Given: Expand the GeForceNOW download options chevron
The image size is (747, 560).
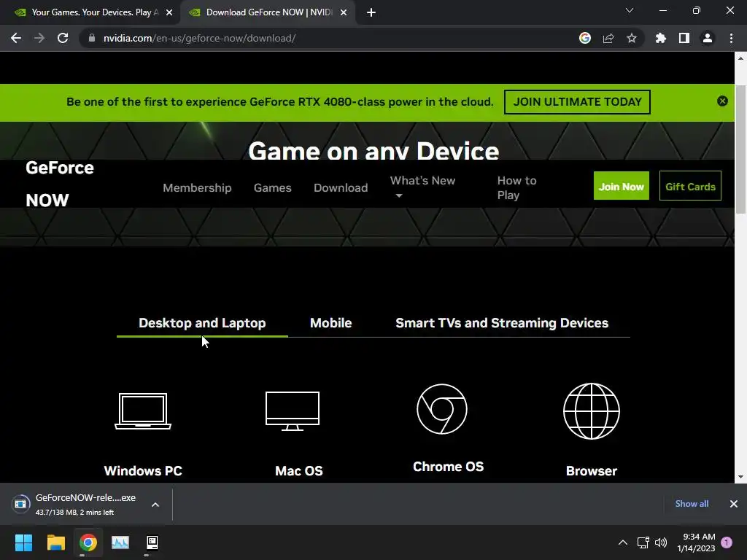Looking at the screenshot, I should pos(155,505).
